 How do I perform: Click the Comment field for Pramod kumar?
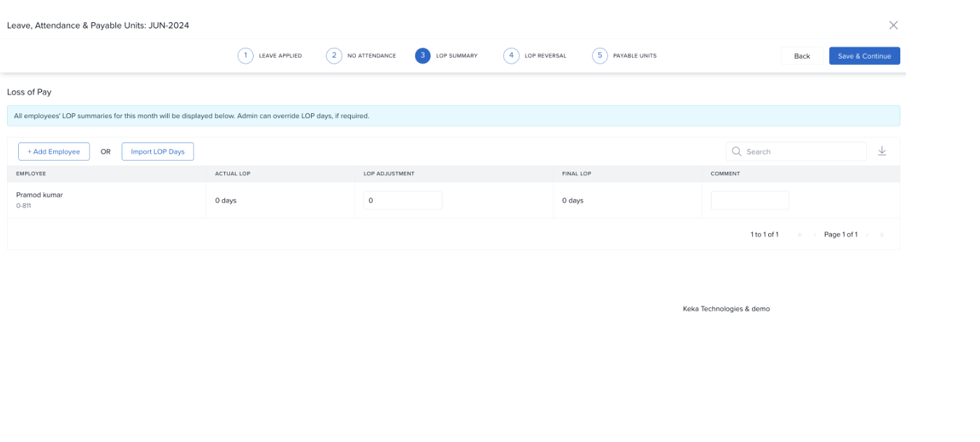pos(749,200)
